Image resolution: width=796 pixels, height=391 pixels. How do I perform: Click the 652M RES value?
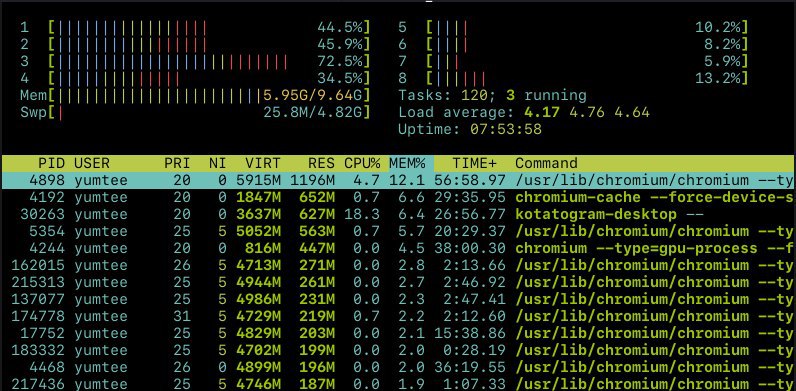(317, 198)
